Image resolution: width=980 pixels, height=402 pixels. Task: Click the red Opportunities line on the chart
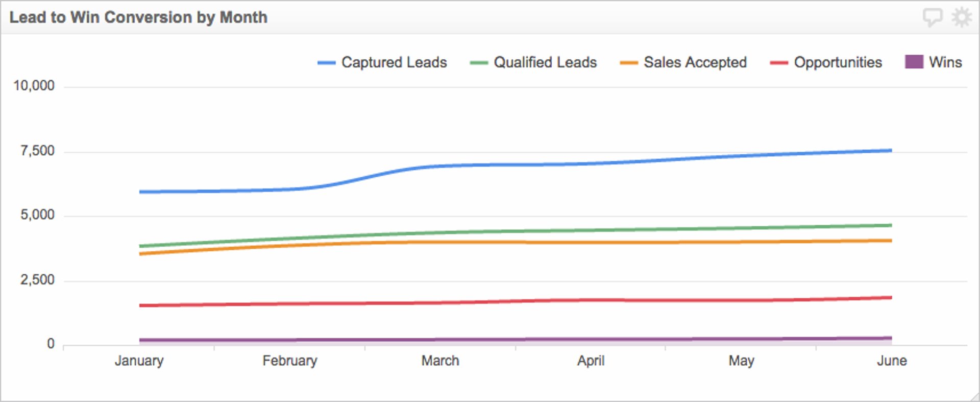pyautogui.click(x=510, y=302)
